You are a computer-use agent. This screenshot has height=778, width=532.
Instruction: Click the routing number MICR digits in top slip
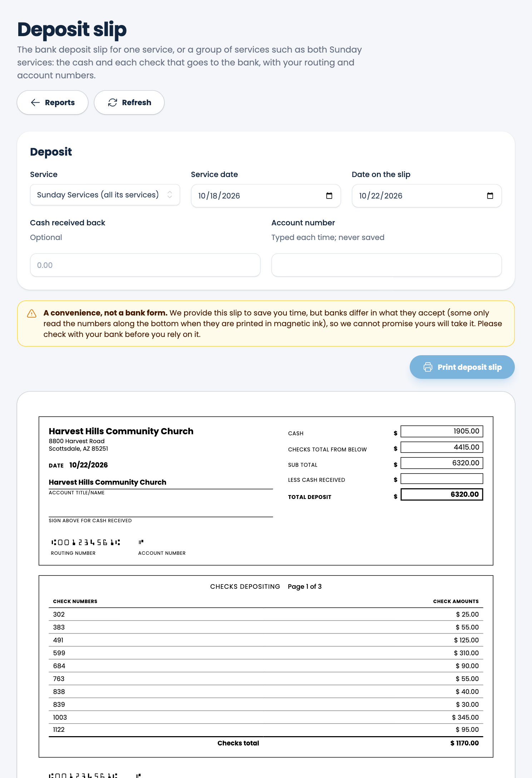[86, 542]
